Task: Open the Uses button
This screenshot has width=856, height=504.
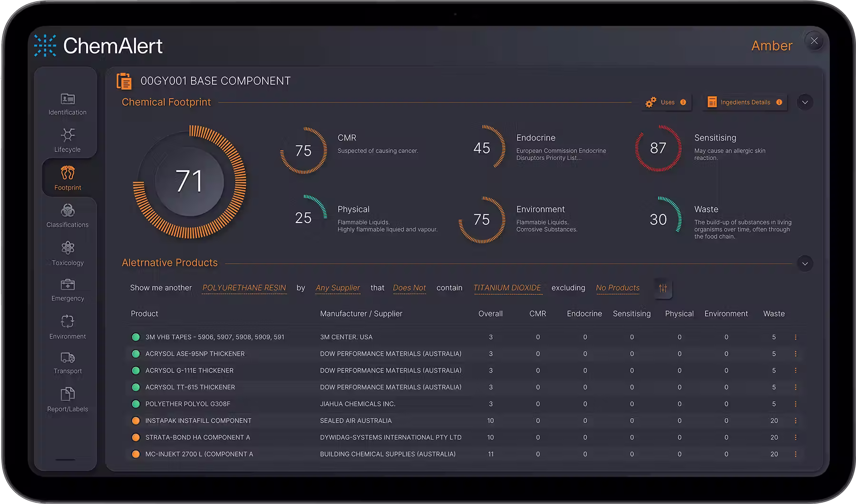Action: pos(667,102)
